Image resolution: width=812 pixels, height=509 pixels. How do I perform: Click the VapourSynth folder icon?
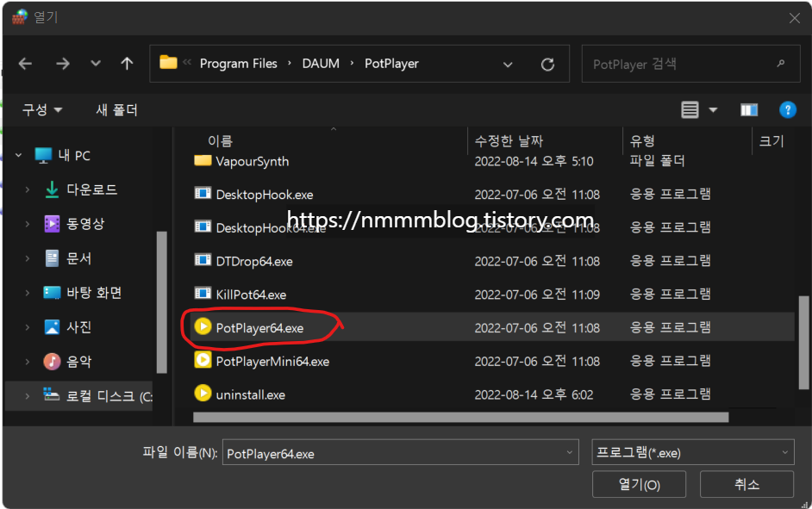tap(203, 160)
